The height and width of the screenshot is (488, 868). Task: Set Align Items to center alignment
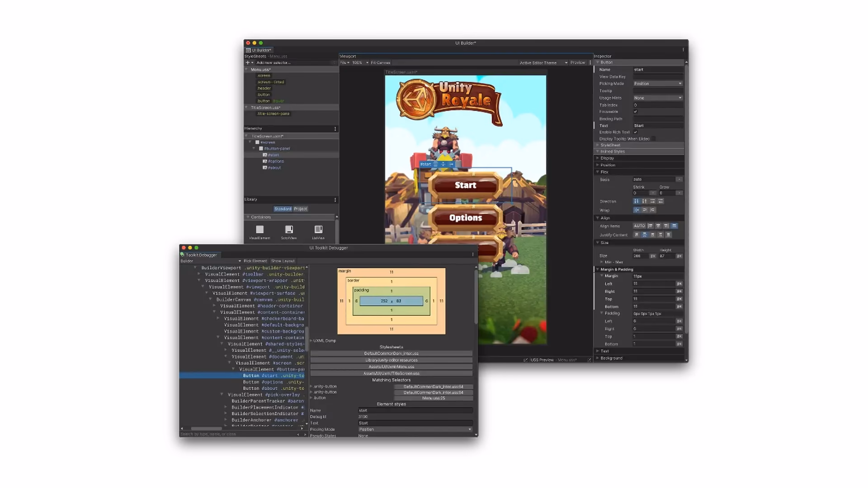658,225
